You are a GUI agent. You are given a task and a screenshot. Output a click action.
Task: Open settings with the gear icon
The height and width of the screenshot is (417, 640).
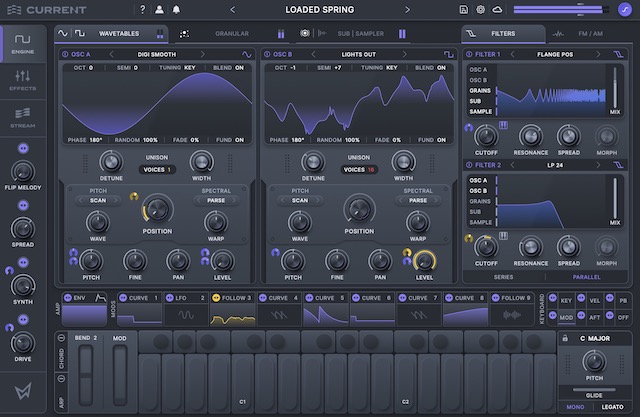pos(480,9)
